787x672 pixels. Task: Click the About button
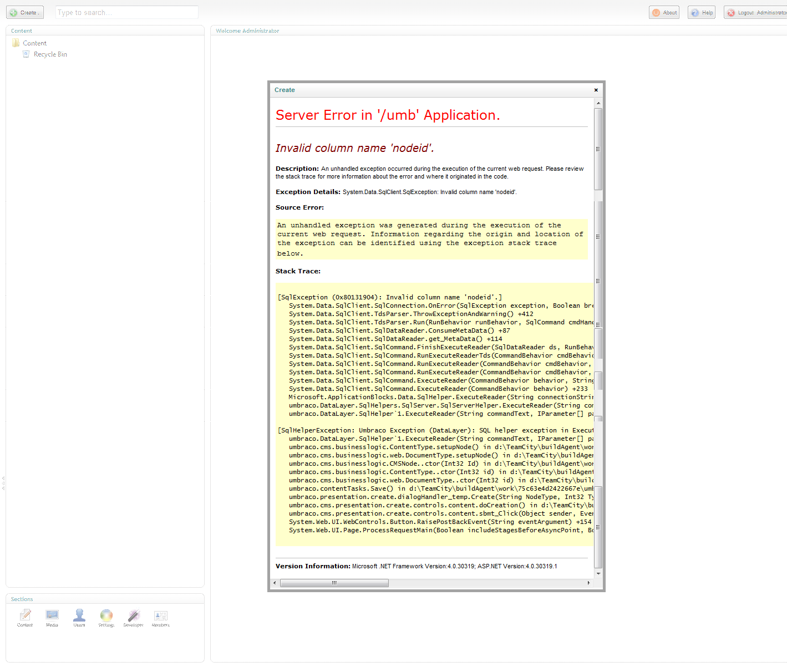pyautogui.click(x=664, y=12)
